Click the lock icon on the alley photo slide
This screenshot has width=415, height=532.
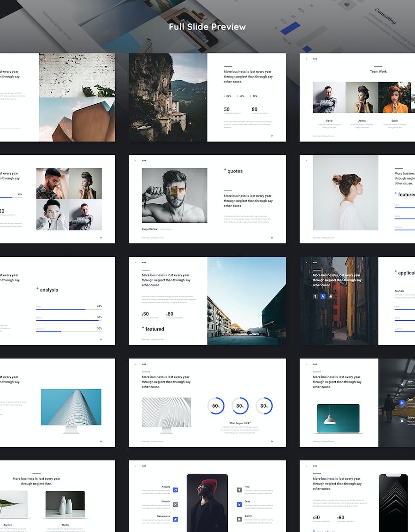pos(331,296)
